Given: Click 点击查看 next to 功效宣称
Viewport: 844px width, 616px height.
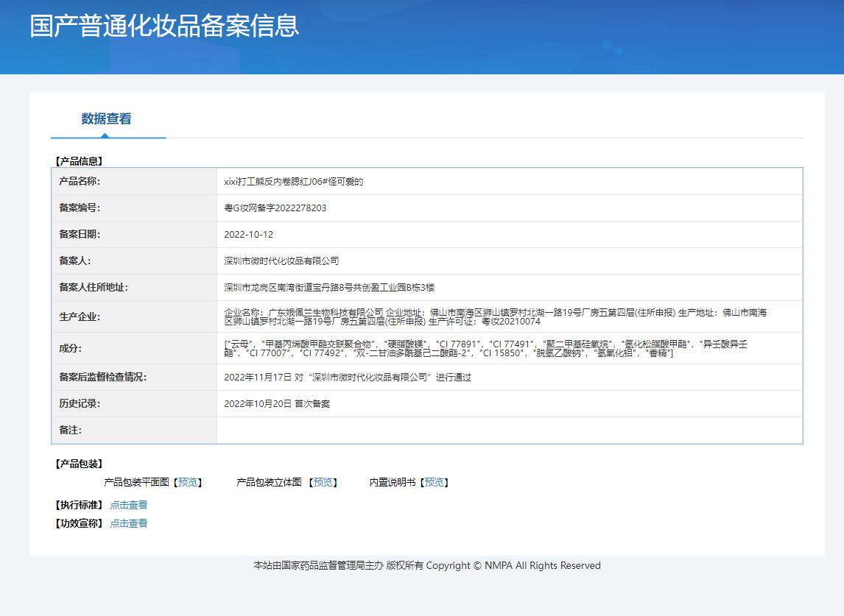Looking at the screenshot, I should coord(129,523).
